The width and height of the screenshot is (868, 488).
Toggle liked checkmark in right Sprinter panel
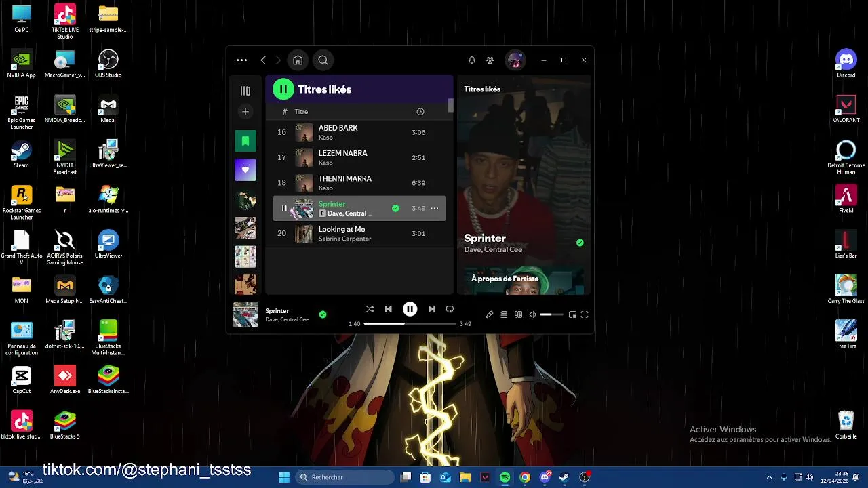tap(580, 243)
